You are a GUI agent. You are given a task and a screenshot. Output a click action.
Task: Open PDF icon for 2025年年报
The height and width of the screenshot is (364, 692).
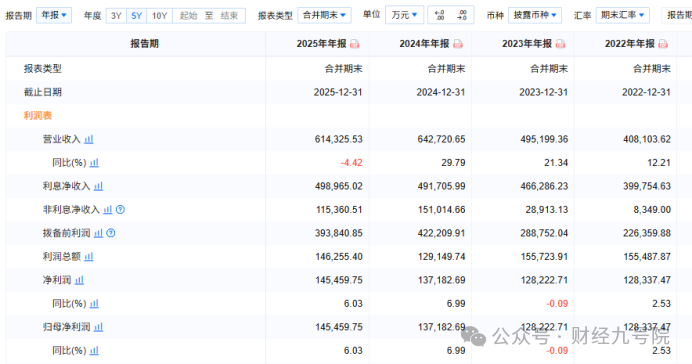pyautogui.click(x=355, y=44)
